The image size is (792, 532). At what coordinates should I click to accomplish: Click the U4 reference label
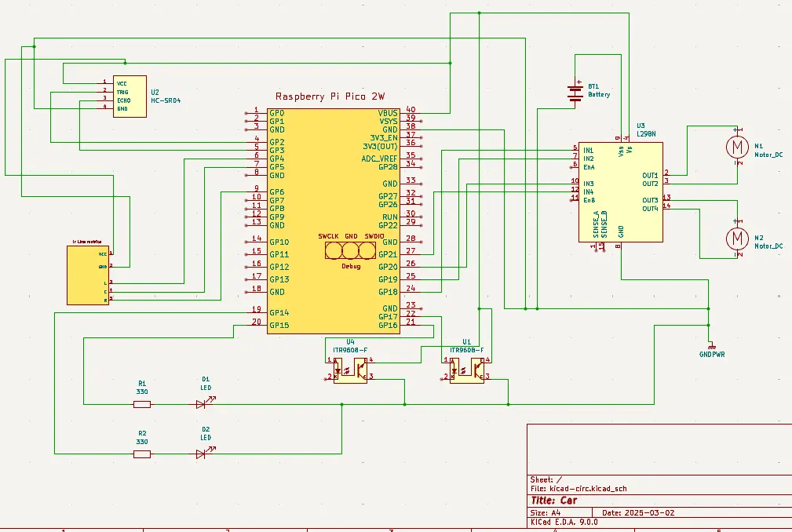click(351, 341)
